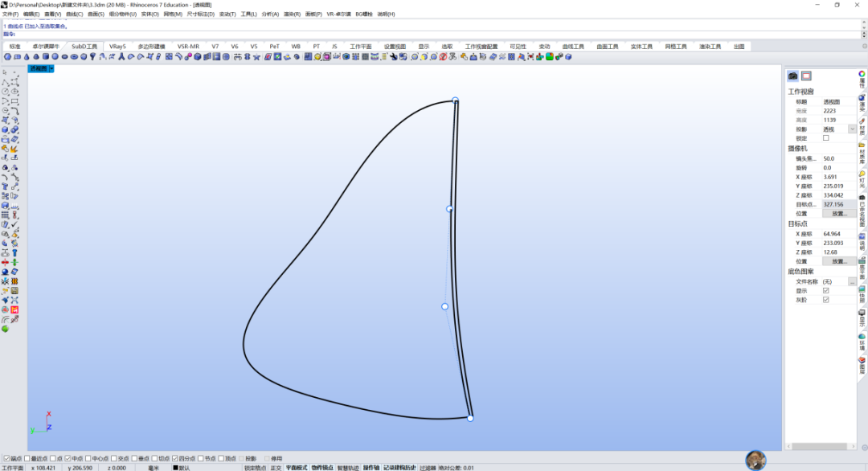The image size is (868, 471).
Task: Click the blue SubD box icon
Action: pyautogui.click(x=198, y=57)
